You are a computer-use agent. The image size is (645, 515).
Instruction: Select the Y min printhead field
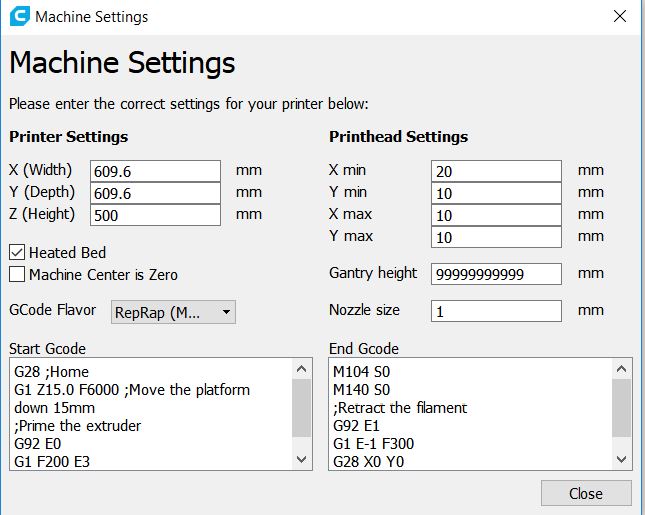coord(496,193)
